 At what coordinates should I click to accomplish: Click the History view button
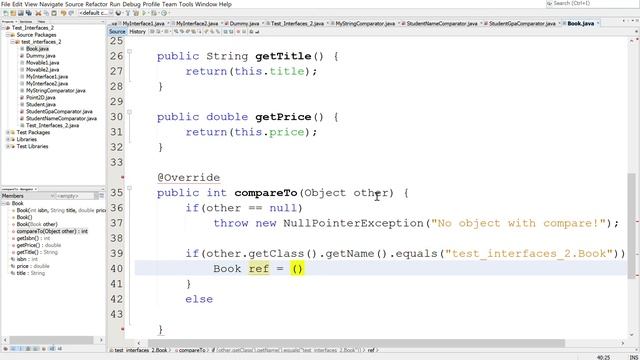click(x=138, y=31)
